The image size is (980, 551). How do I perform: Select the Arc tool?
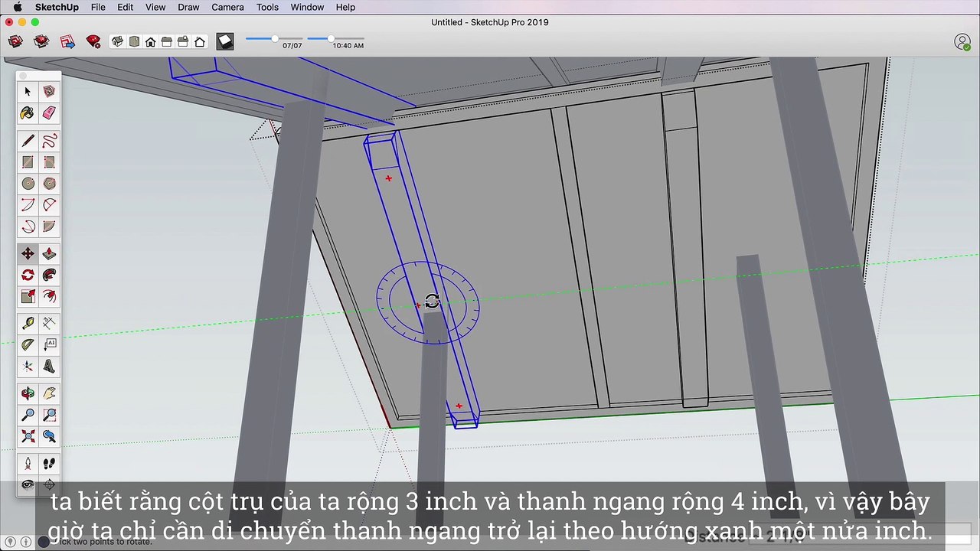click(x=28, y=205)
